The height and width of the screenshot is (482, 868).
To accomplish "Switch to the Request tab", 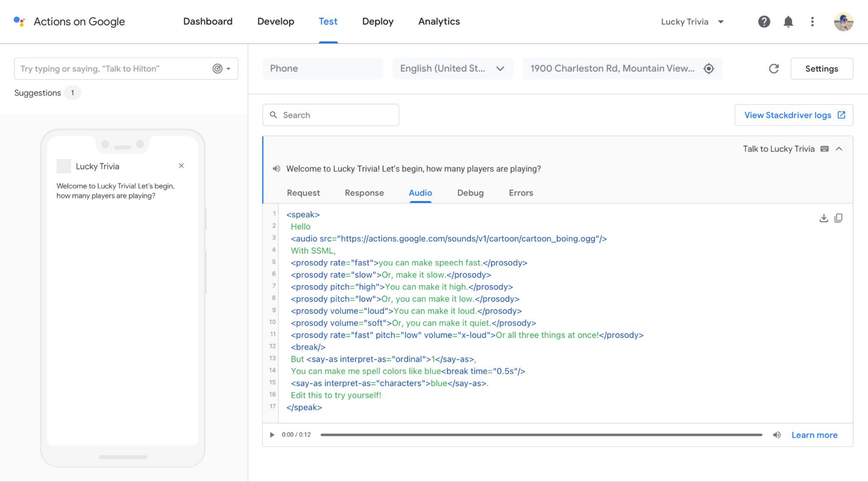I will (303, 193).
